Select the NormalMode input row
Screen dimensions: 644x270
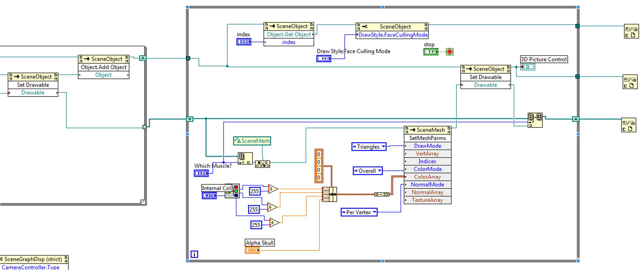428,185
